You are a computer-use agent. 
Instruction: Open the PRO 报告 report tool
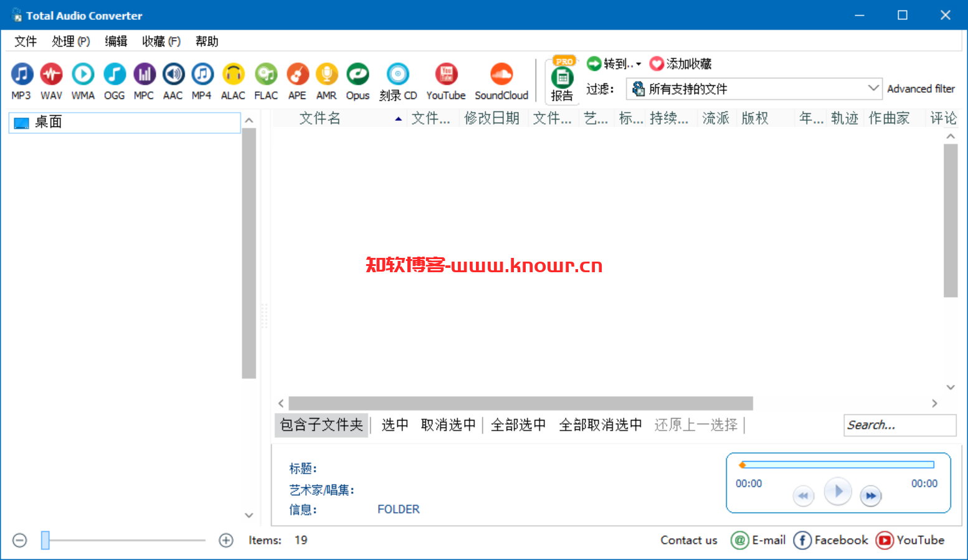(x=562, y=80)
